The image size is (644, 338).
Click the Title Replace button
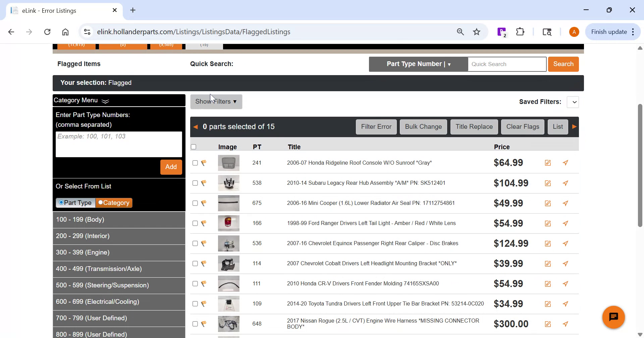tap(474, 127)
